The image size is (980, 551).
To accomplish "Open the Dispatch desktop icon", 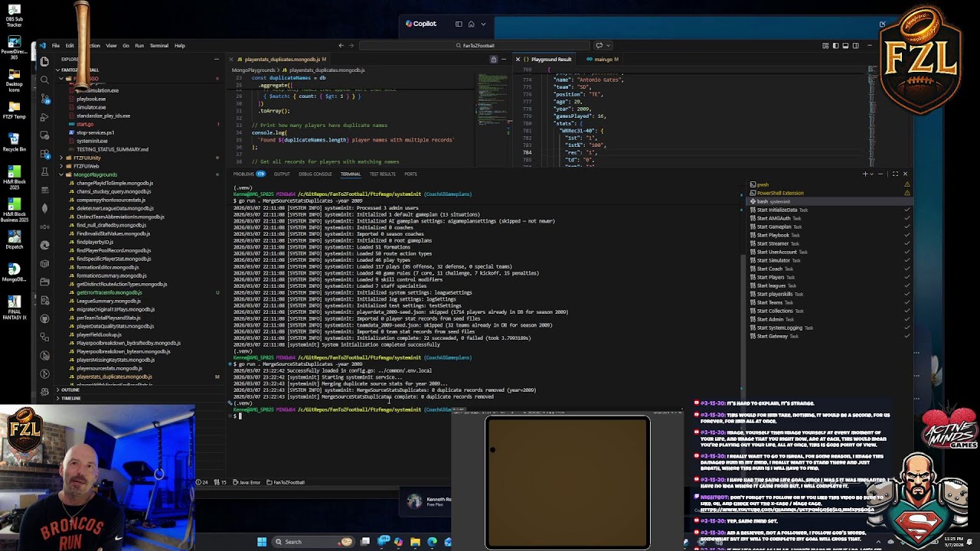I will pos(14,239).
